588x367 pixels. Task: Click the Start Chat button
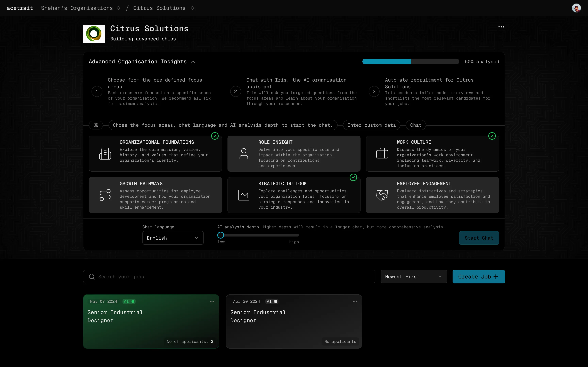pyautogui.click(x=478, y=238)
